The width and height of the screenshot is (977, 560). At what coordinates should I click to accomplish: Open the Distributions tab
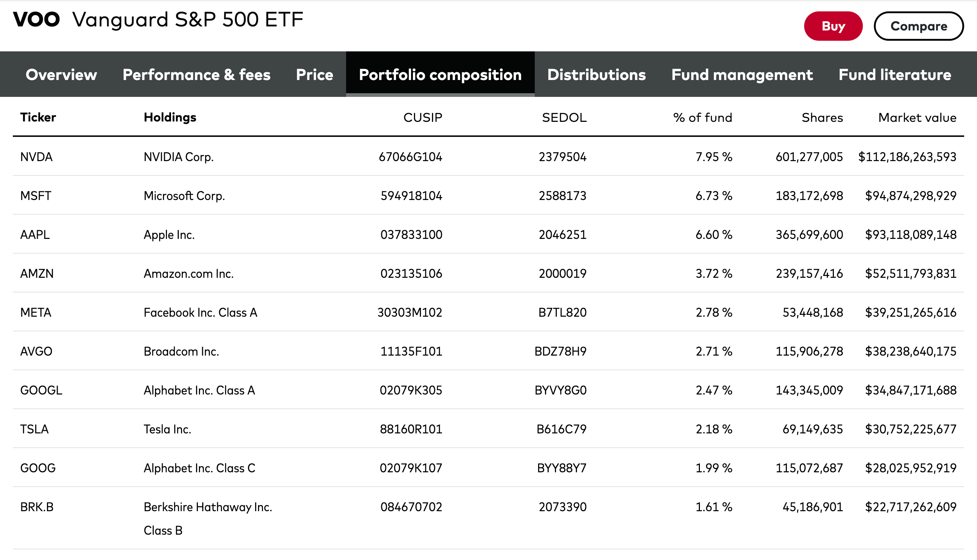coord(596,74)
